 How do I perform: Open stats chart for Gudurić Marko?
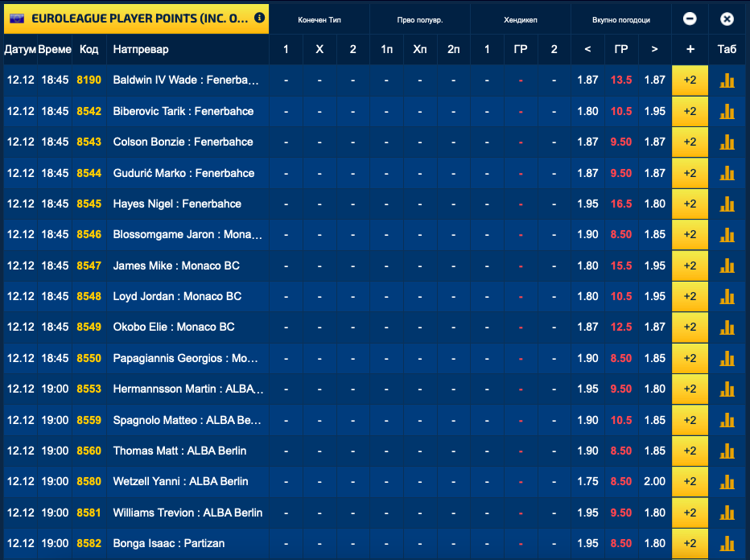coord(727,173)
